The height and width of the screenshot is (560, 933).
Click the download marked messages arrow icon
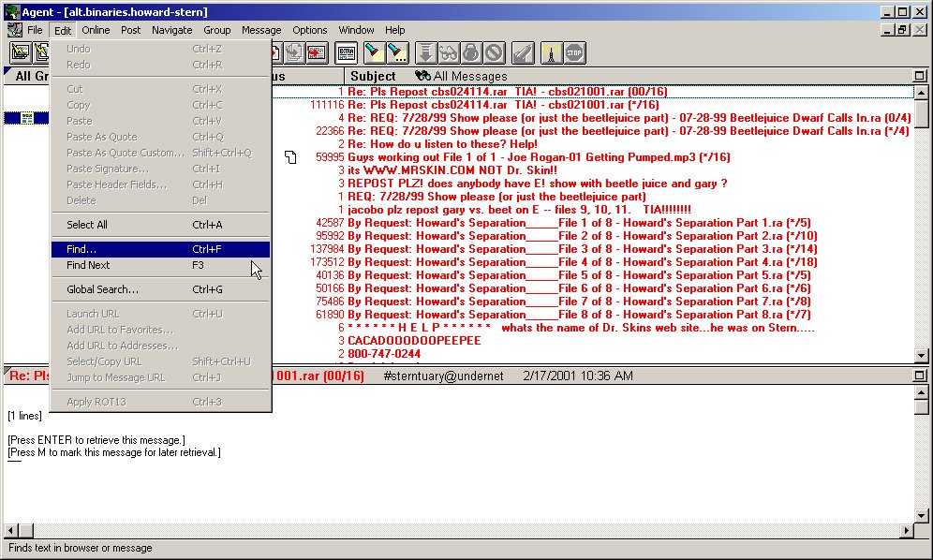(x=425, y=53)
